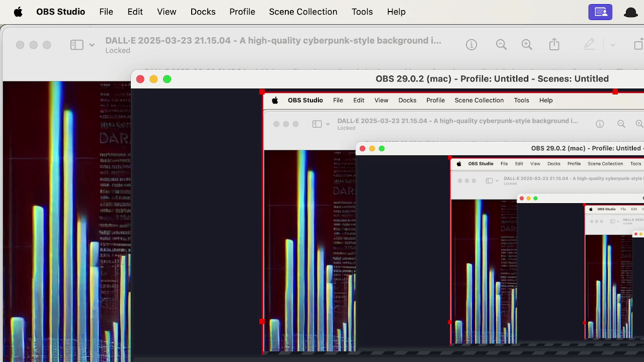This screenshot has height=362, width=644.
Task: Open the Docks menu in the top menu bar
Action: 203,12
